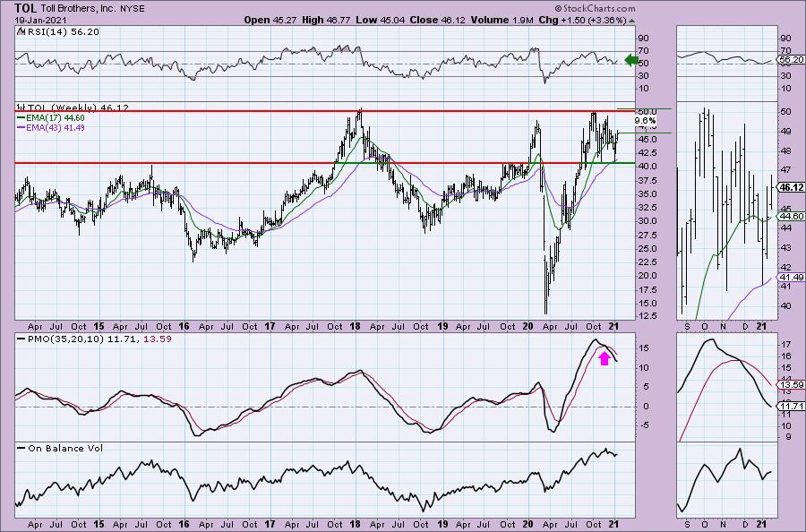
Task: Click the High 46.77 value
Action: (327, 20)
